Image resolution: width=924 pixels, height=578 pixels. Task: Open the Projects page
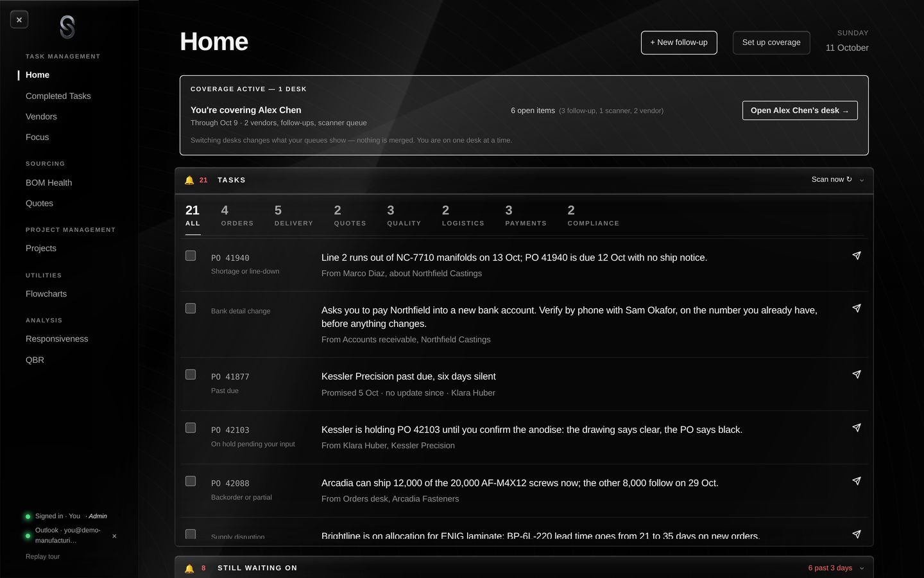41,249
